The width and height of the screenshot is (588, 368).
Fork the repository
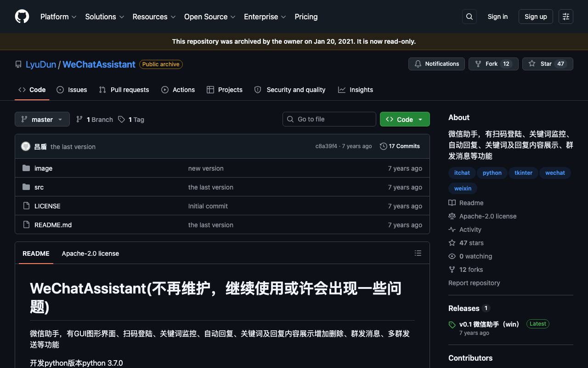493,64
